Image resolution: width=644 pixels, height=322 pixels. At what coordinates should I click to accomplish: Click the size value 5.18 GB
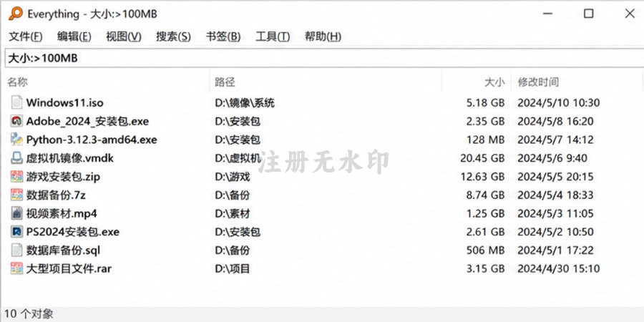coord(485,102)
